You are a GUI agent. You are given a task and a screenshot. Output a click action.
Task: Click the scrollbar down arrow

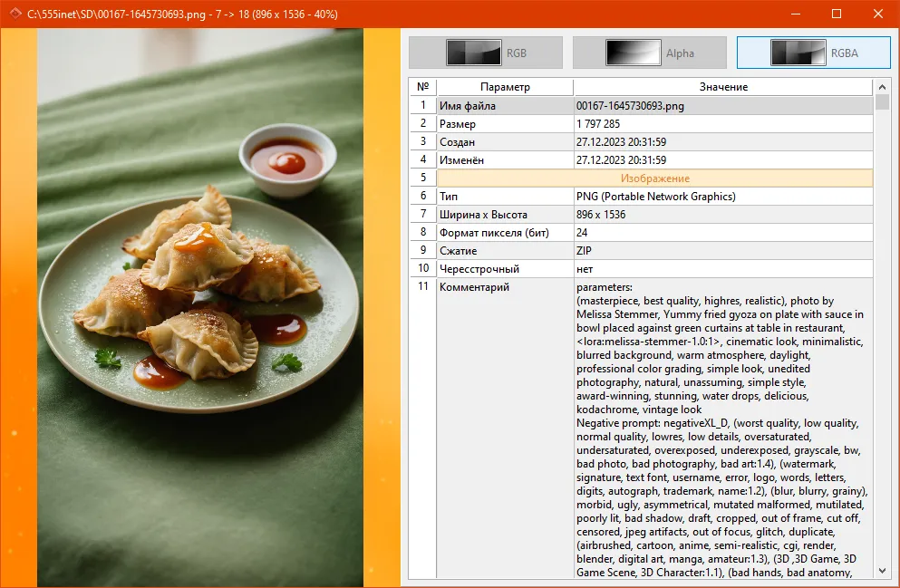click(882, 571)
